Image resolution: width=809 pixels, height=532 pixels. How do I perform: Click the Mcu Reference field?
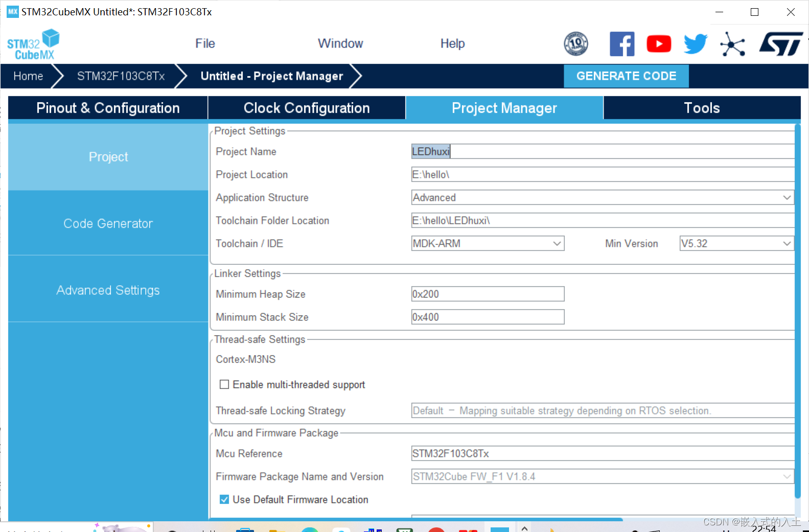[x=603, y=453]
